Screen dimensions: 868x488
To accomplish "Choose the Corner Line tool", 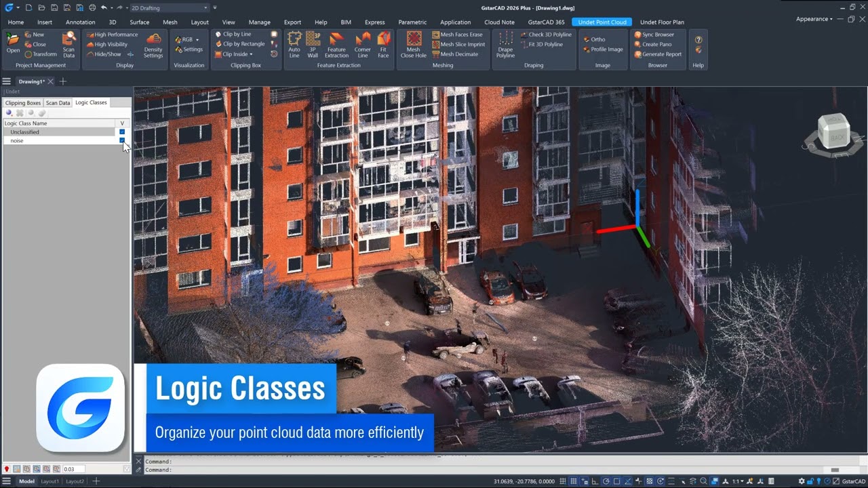I will tap(363, 44).
